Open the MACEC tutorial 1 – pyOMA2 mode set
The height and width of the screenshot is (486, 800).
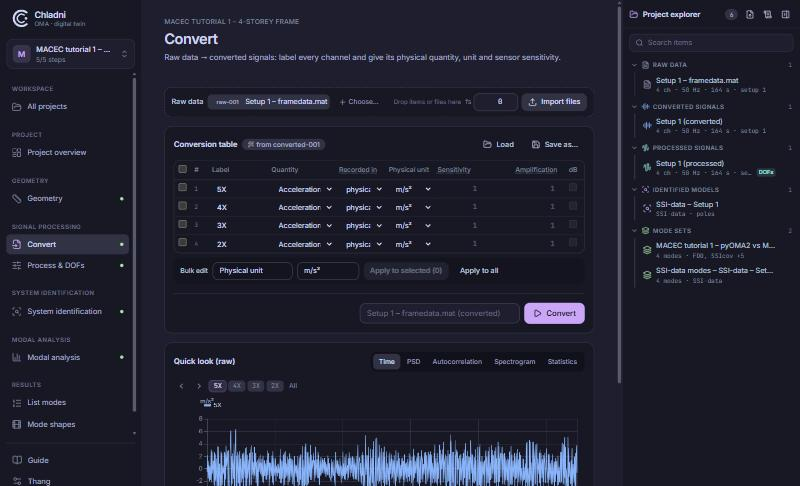coord(712,250)
